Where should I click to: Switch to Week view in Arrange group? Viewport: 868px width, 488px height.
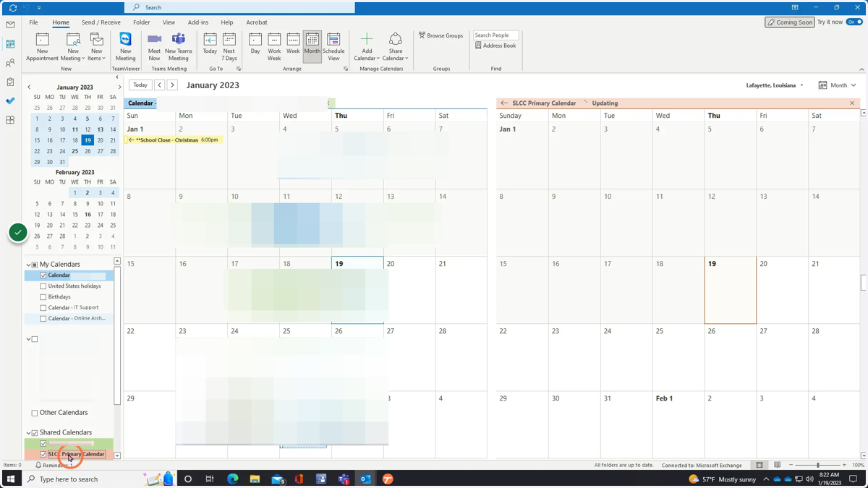click(293, 43)
